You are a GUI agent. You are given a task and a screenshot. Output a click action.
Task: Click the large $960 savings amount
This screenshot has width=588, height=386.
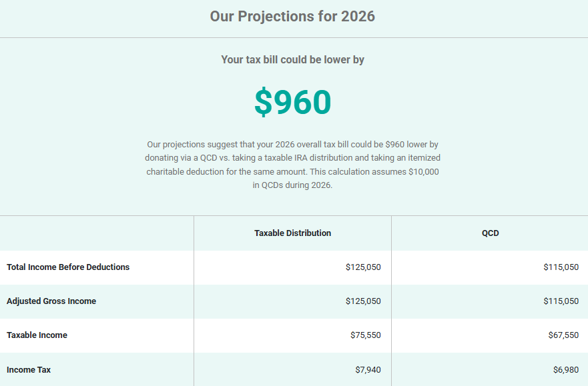coord(292,102)
